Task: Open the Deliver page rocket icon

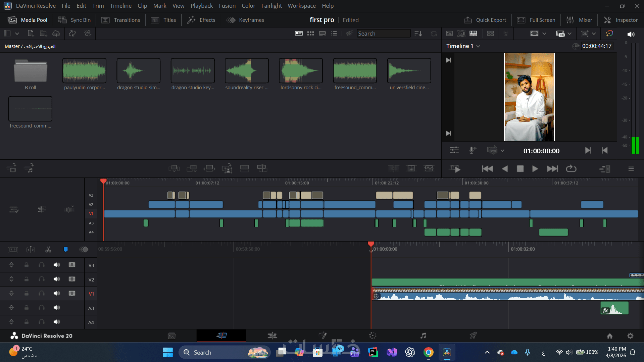Action: [473, 335]
